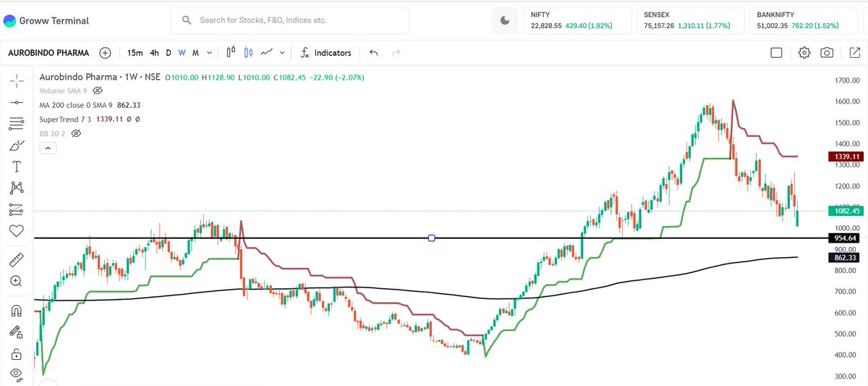868x386 pixels.
Task: Open the prediction and measurement tools
Action: tap(17, 209)
